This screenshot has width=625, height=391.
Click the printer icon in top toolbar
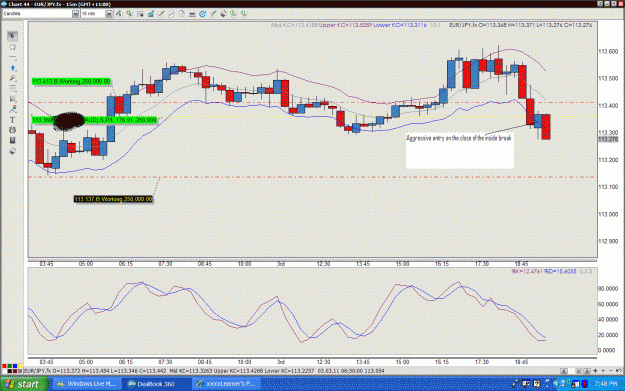192,14
